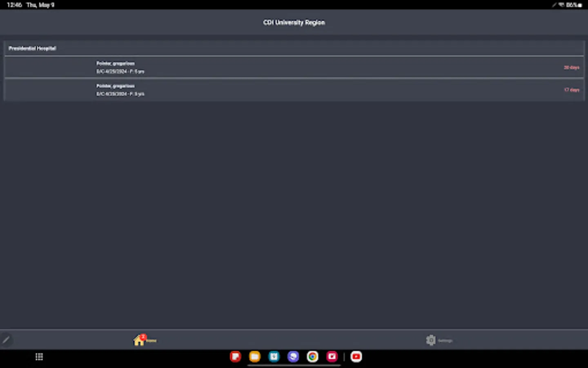Open the first patient row under Presidential Hospital
588x368 pixels.
[x=294, y=67]
